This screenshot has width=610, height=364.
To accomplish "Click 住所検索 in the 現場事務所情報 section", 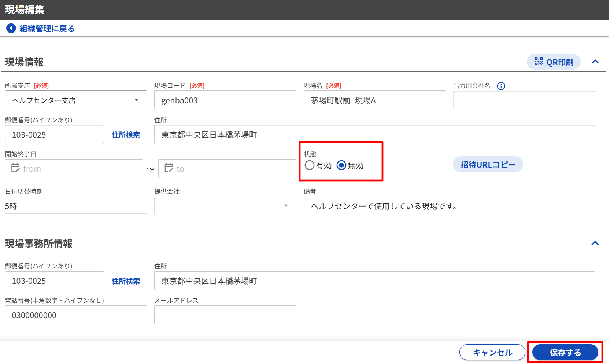I will tap(126, 281).
